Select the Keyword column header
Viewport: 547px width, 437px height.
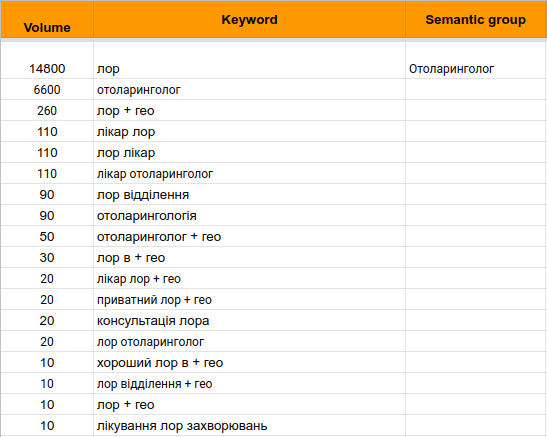click(x=249, y=20)
